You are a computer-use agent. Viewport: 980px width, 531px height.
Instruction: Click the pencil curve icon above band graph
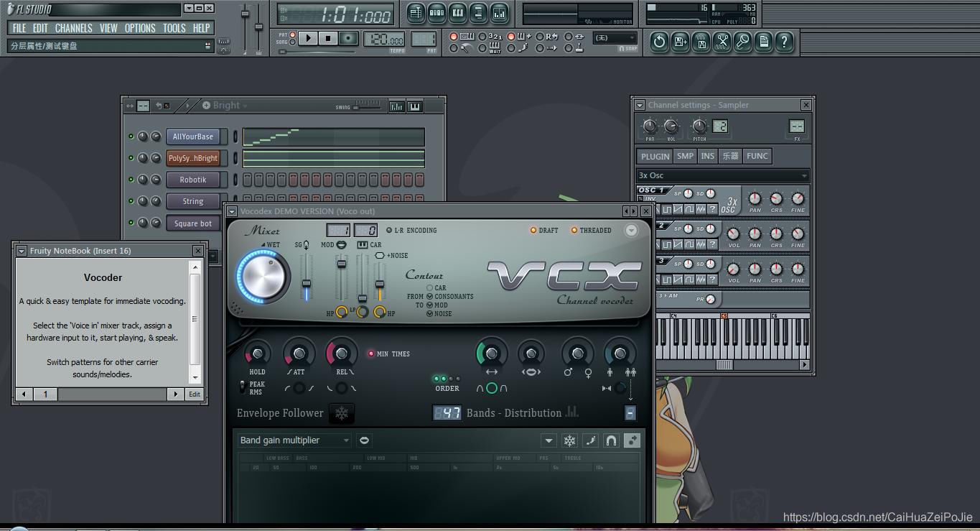[590, 440]
